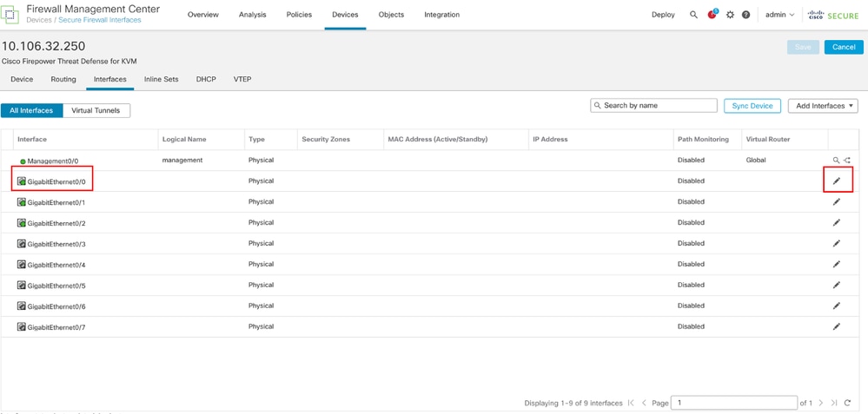Click the Deploy button
868x414 pixels.
click(x=663, y=15)
